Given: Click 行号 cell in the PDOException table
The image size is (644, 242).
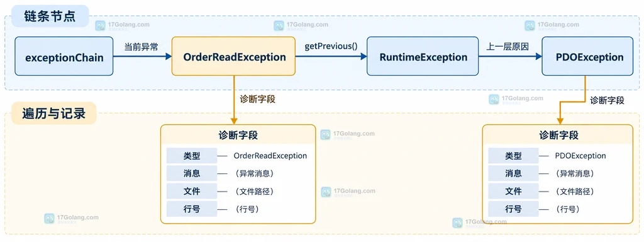Looking at the screenshot, I should tap(513, 209).
